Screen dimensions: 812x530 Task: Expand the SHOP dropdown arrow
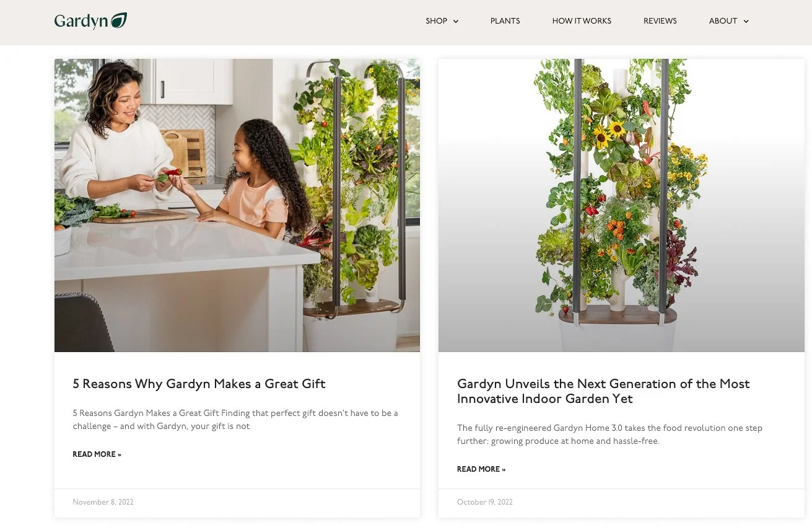pyautogui.click(x=456, y=22)
